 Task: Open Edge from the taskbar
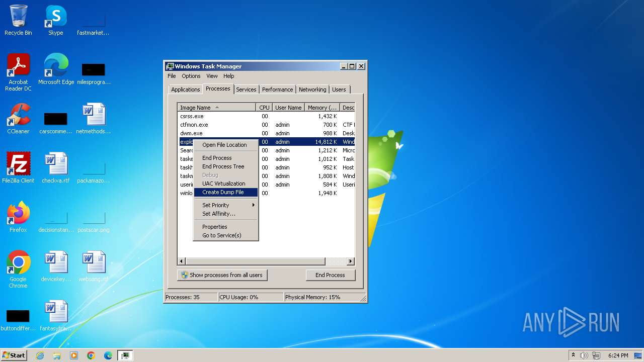coord(108,355)
